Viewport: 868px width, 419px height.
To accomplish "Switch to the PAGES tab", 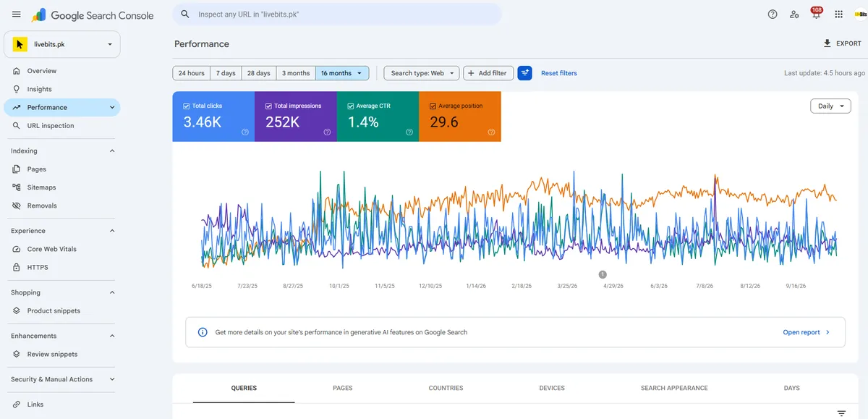I will [343, 389].
